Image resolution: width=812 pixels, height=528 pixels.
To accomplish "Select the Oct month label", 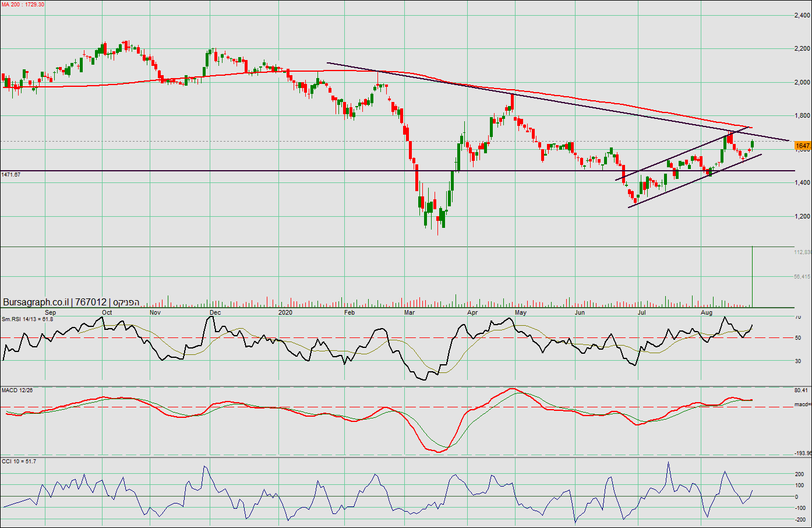I will coord(107,312).
